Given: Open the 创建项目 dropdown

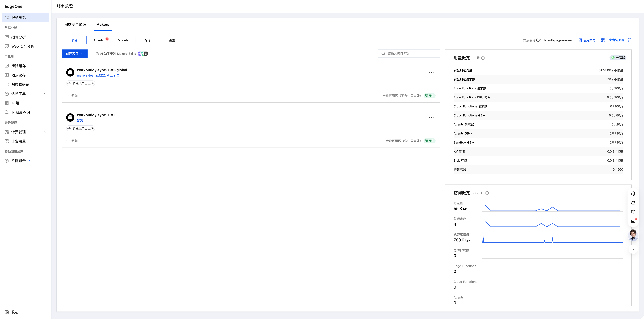Looking at the screenshot, I should 75,54.
